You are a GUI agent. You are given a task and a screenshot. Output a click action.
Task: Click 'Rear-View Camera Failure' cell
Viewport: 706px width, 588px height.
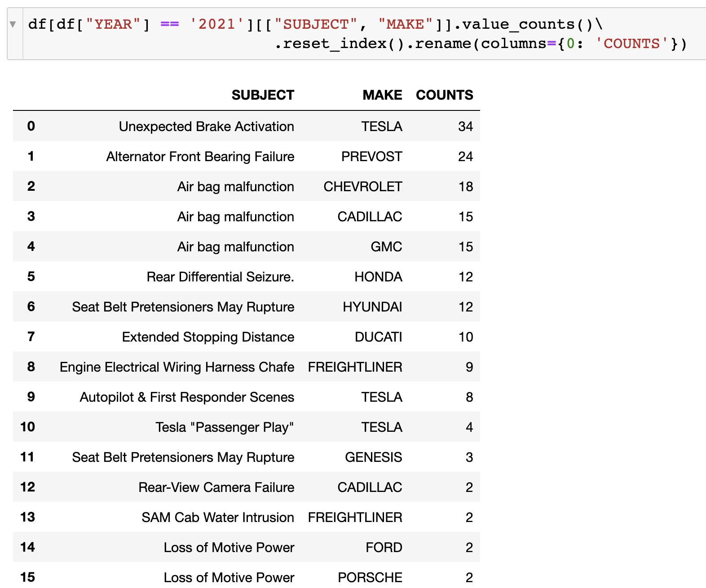(216, 487)
